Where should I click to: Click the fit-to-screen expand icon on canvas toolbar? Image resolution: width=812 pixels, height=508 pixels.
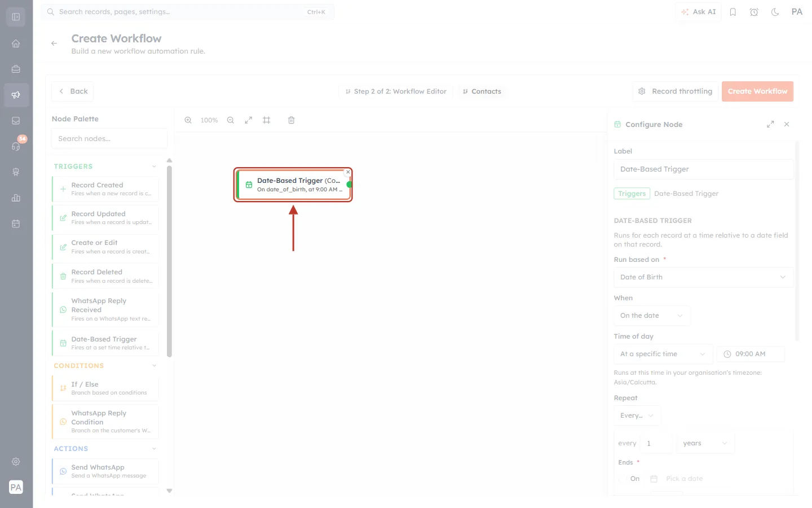tap(249, 120)
